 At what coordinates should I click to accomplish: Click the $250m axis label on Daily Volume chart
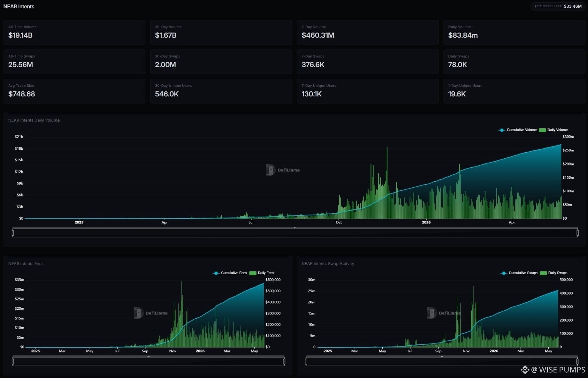568,150
